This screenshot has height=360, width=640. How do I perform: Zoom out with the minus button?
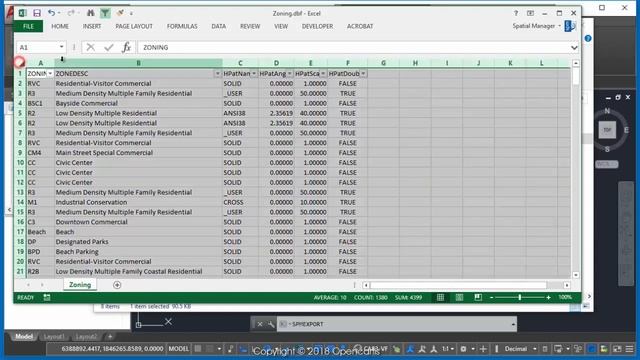[491, 298]
